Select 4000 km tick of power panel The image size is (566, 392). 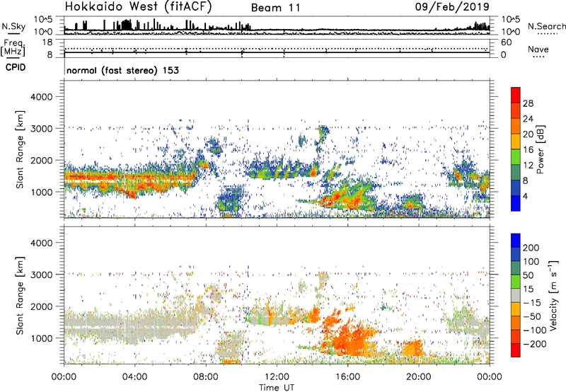point(41,97)
